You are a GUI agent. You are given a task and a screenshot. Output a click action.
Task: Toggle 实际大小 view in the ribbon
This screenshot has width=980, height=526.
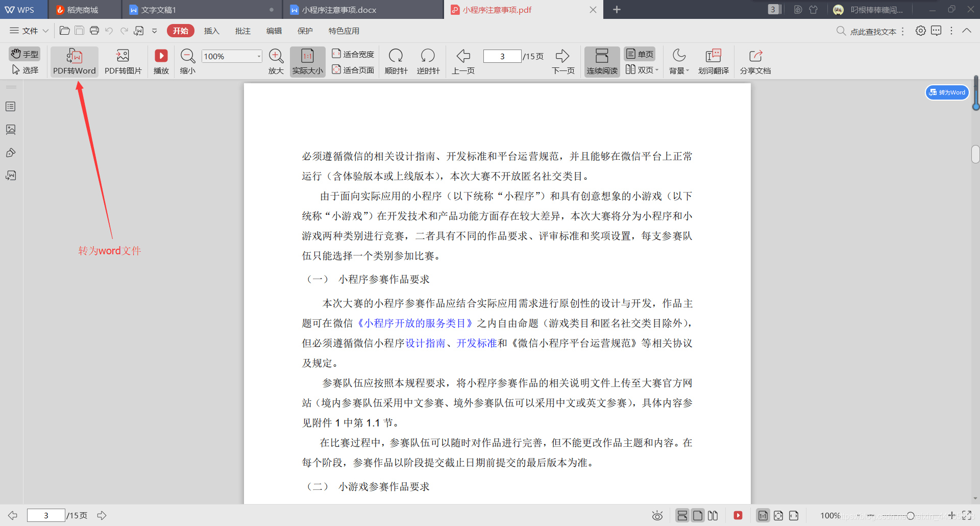click(308, 61)
